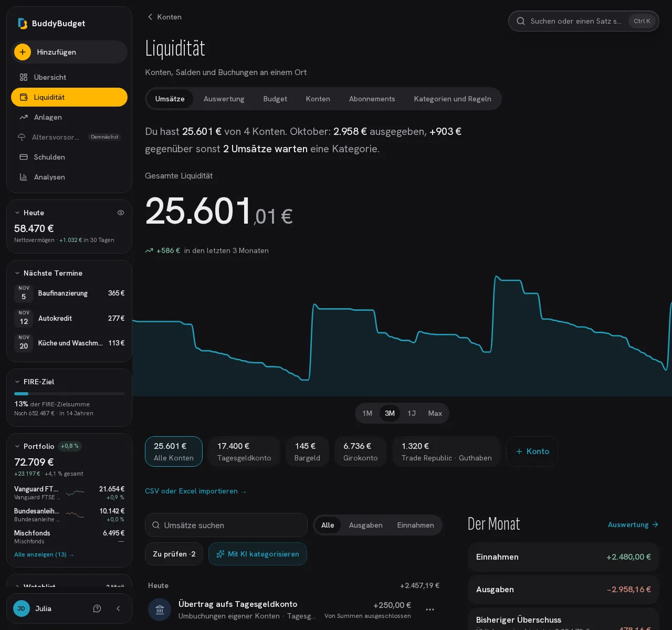This screenshot has width=672, height=630.
Task: Click the Bundesanleihe sparkline chart
Action: point(75,514)
